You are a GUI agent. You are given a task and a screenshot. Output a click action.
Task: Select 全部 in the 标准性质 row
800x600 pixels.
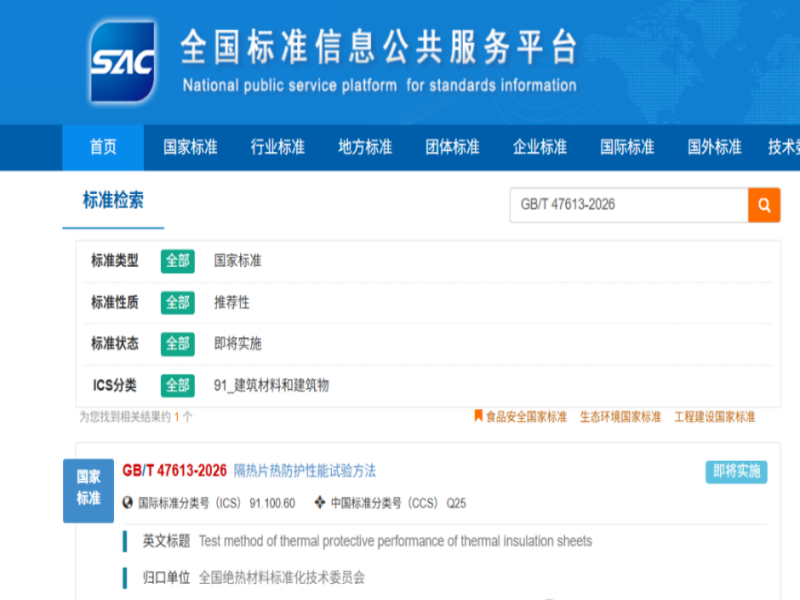point(178,303)
